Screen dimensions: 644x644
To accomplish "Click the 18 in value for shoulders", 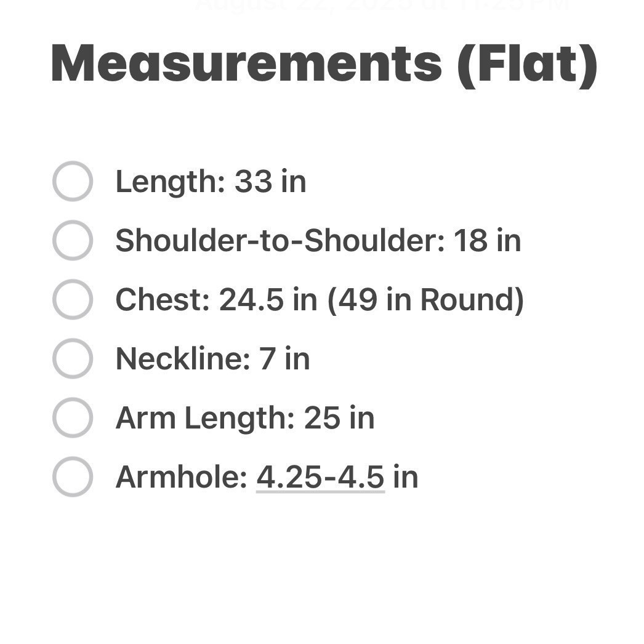I will (x=487, y=241).
